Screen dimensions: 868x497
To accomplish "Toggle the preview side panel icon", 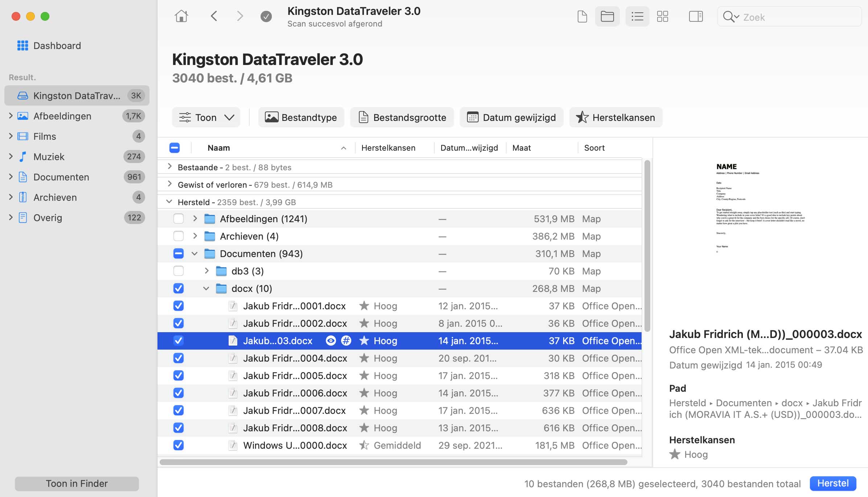I will tap(696, 17).
